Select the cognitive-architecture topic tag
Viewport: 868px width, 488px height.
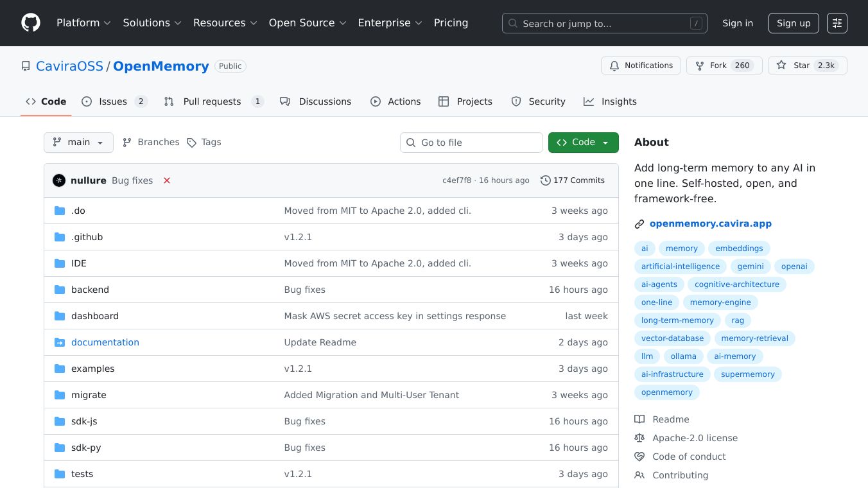[736, 284]
